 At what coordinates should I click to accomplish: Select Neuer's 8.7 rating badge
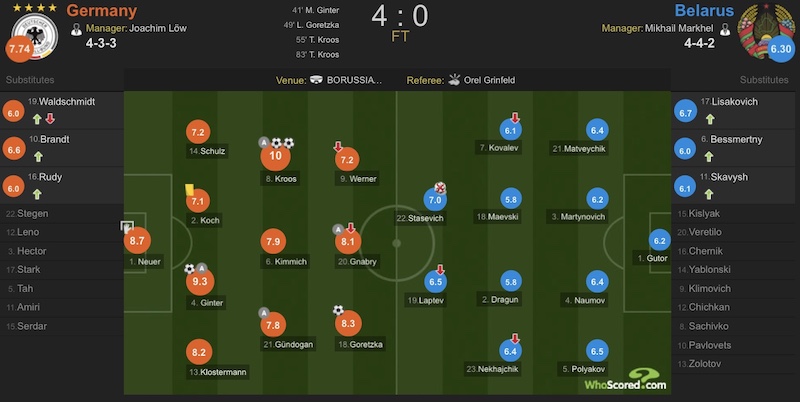click(x=137, y=240)
